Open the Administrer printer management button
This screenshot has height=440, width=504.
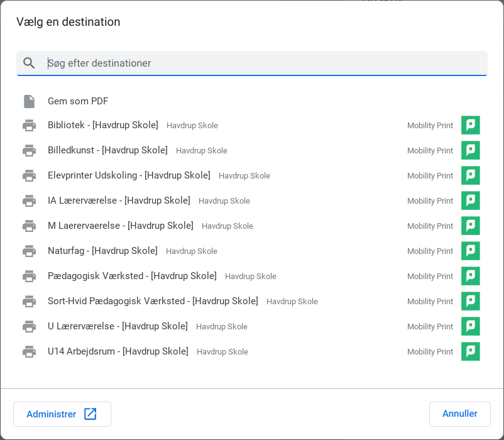(62, 414)
